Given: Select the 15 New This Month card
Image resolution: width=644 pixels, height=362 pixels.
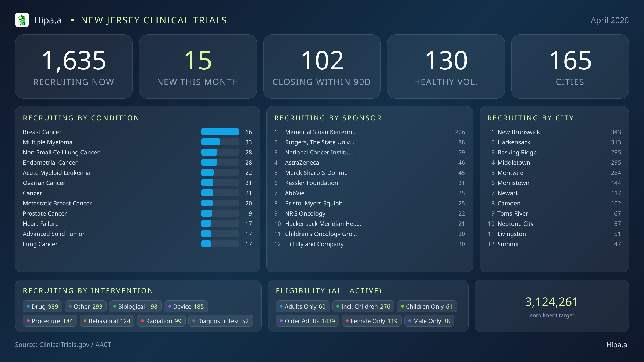Looking at the screenshot, I should pyautogui.click(x=198, y=67).
